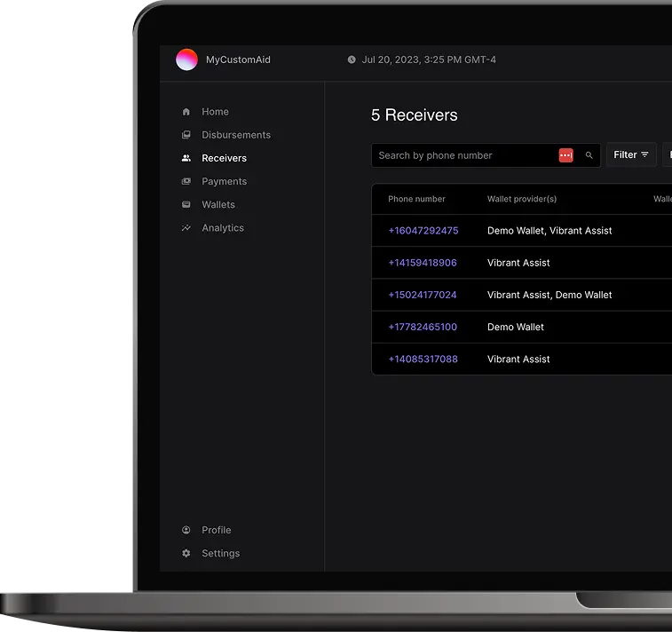Open the Analytics section
672x632 pixels.
click(x=223, y=228)
